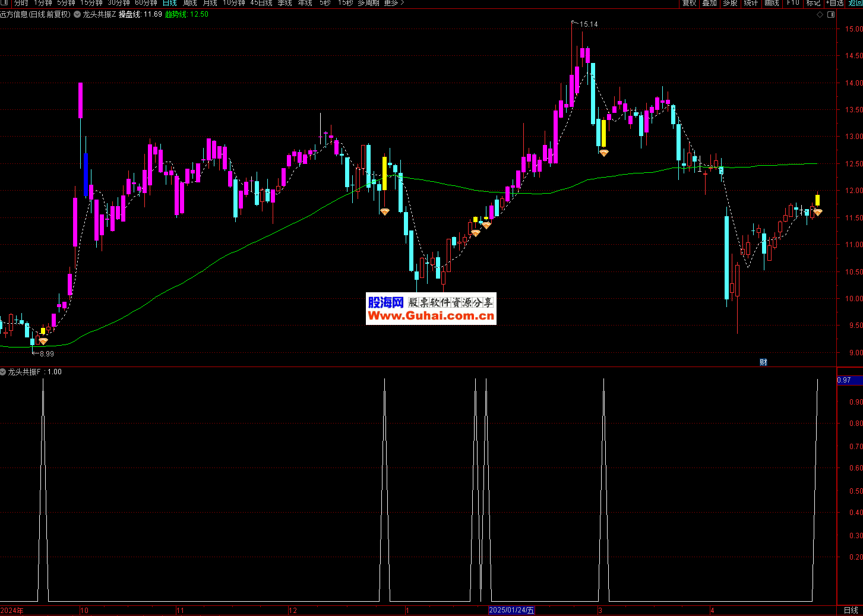Select the 30分钟 period
863x616 pixels.
(119, 3)
